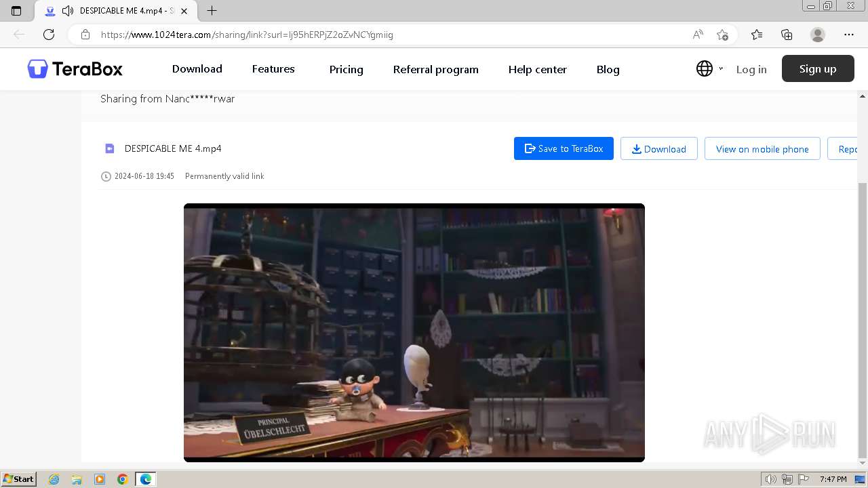Open the Referral program page
This screenshot has width=868, height=488.
tap(435, 69)
